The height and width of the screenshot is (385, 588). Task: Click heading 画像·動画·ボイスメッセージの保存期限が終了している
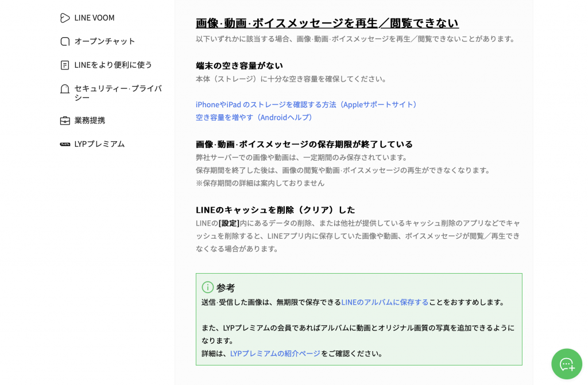[304, 145]
